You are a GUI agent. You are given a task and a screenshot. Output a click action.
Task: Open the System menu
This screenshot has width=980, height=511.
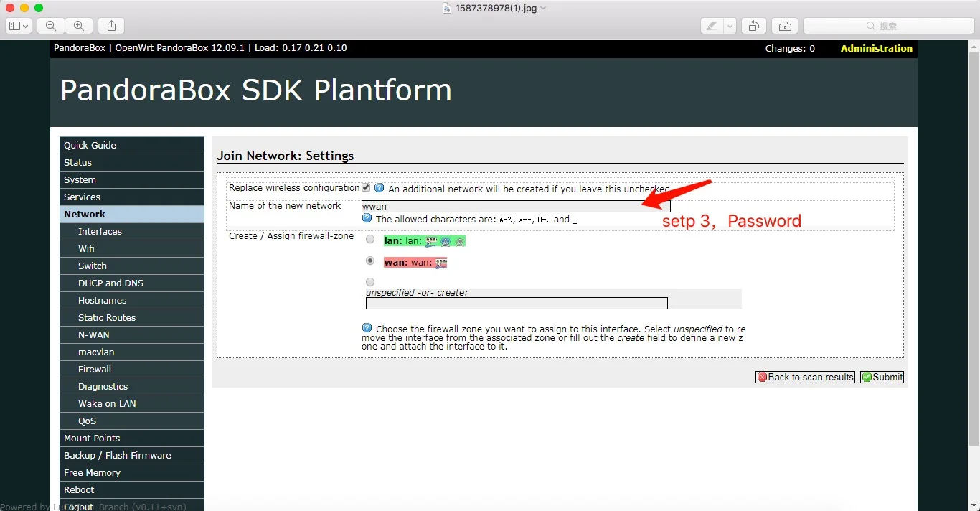(132, 179)
